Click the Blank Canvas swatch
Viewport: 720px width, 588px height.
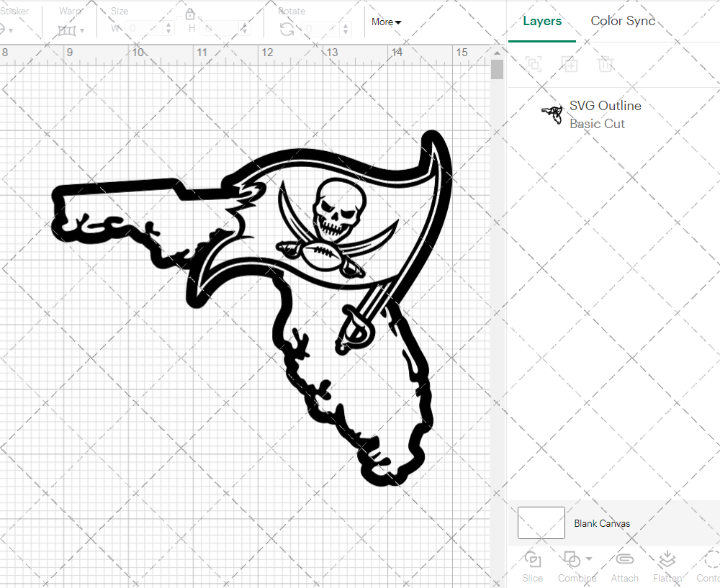pos(541,523)
